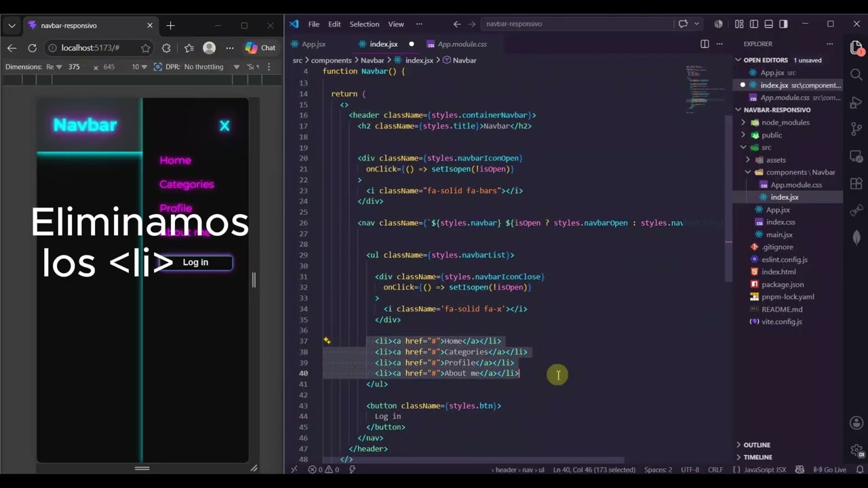868x488 pixels.
Task: Close the X icon in the navbar preview
Action: [x=224, y=125]
